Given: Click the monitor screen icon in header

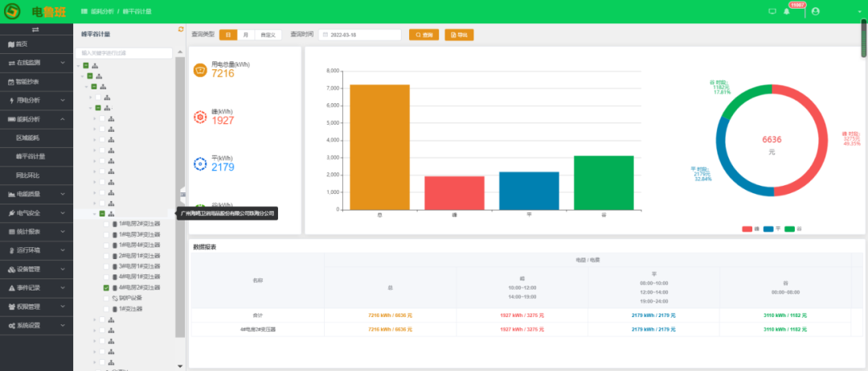Looking at the screenshot, I should click(x=772, y=11).
